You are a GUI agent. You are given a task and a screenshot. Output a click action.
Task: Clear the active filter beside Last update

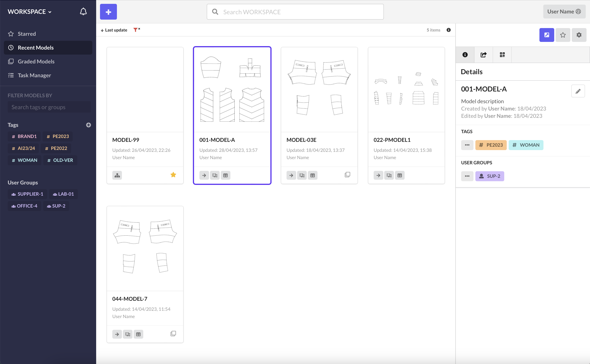click(x=136, y=30)
